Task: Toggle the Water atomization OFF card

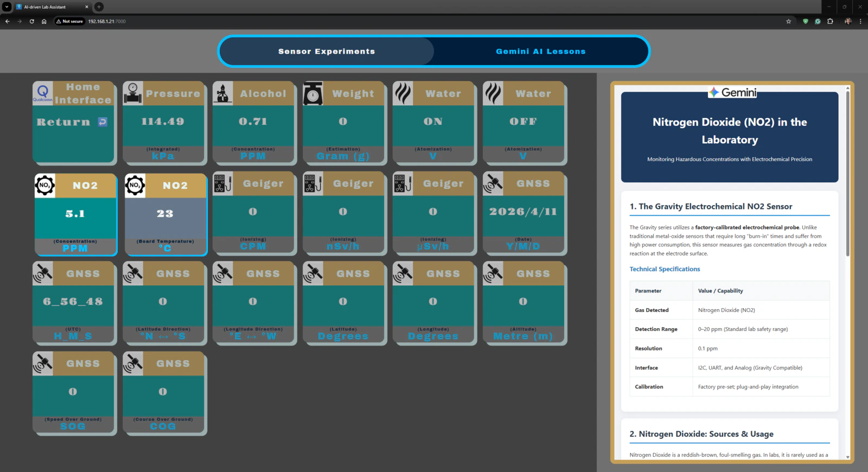Action: (x=524, y=123)
